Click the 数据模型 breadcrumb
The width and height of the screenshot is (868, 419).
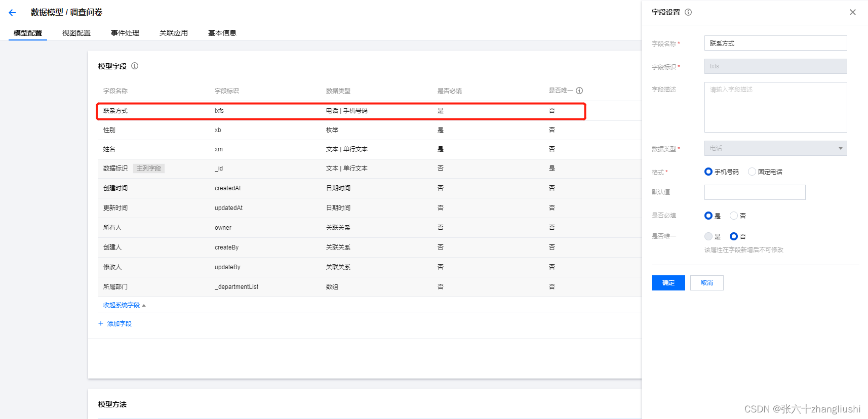[47, 12]
